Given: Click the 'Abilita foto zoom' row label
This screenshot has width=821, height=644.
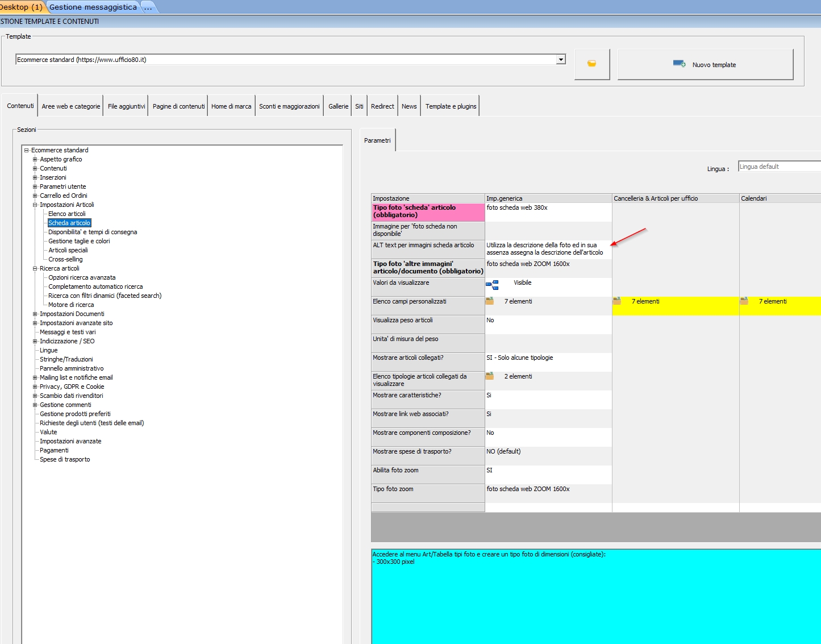Looking at the screenshot, I should click(428, 475).
